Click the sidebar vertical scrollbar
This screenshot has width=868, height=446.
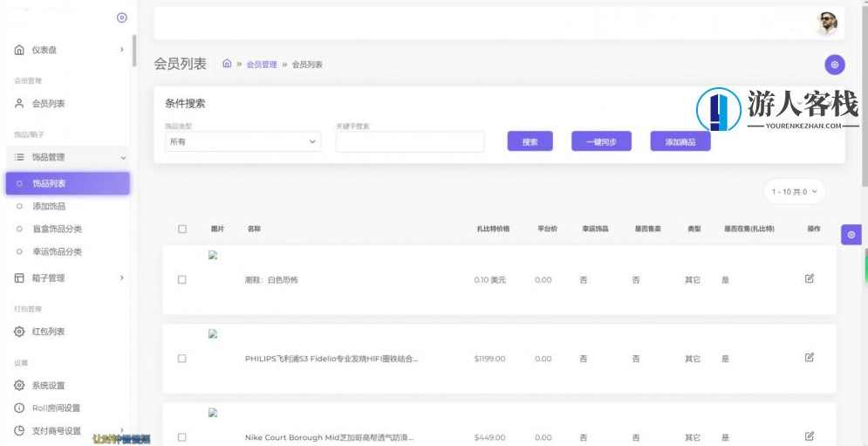134,51
